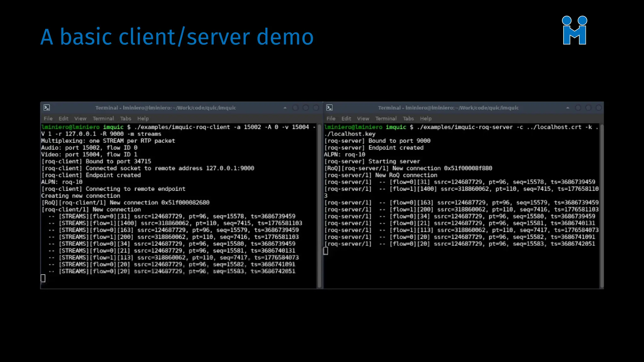Open the Terminal menu in the right terminal
Viewport: 644px width, 362px height.
click(386, 118)
